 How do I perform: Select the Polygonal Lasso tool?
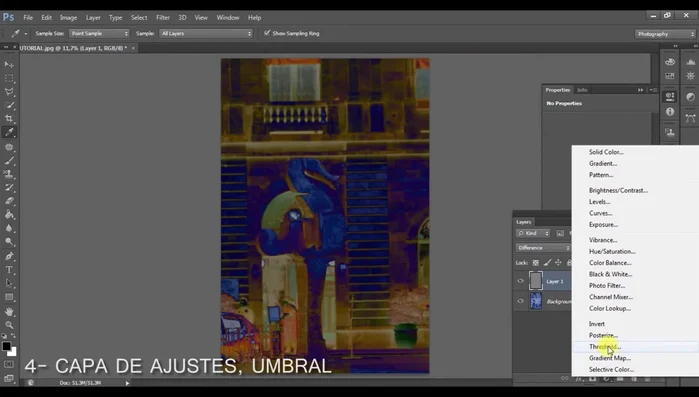click(9, 91)
